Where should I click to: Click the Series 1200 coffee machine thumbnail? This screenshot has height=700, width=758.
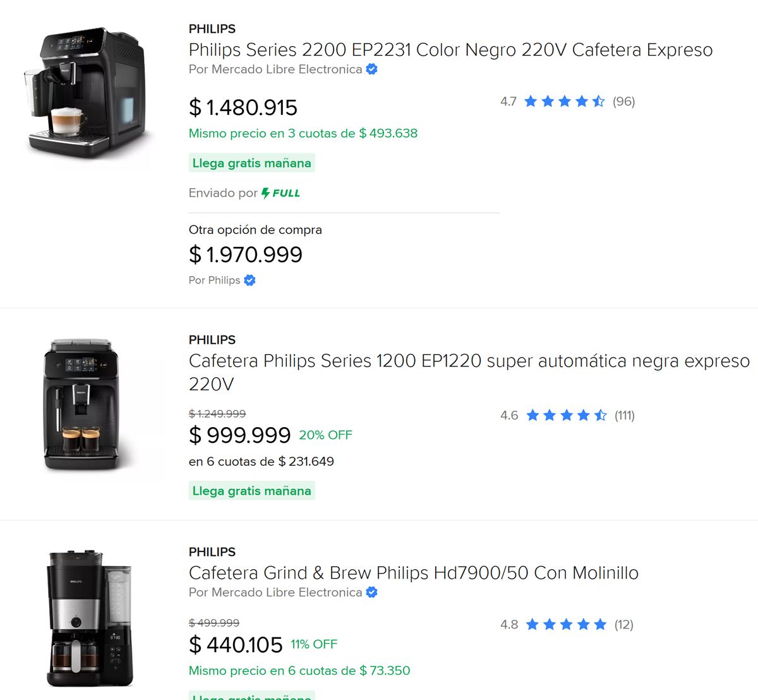coord(81,404)
